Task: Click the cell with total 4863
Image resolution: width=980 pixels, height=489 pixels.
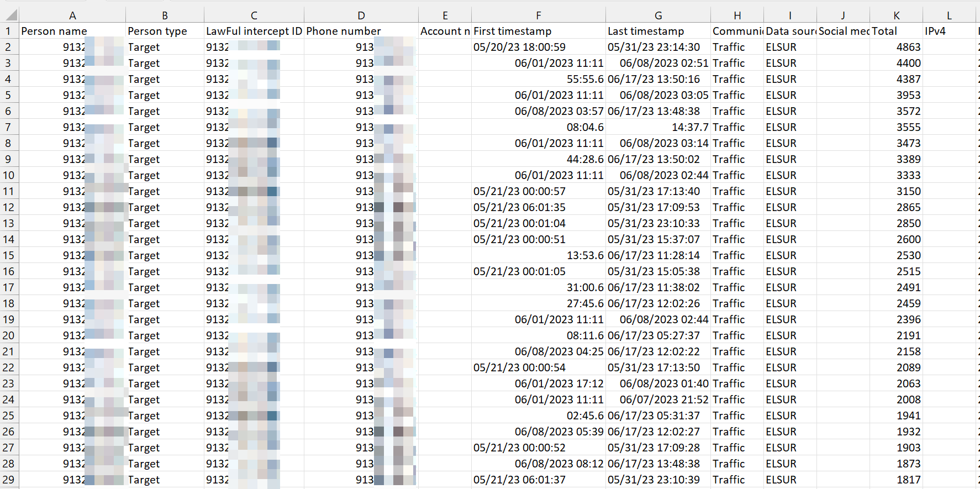Action: pos(896,48)
